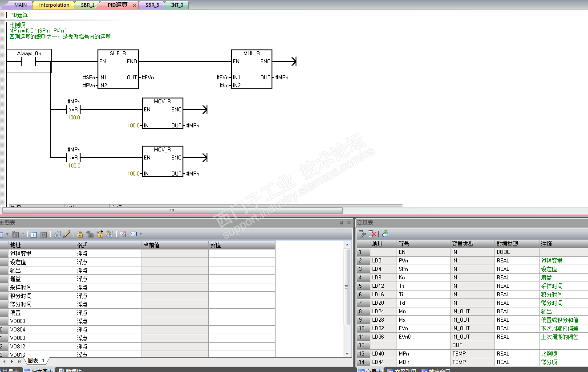This screenshot has width=588, height=372.
Task: Click the glasses single-read icon
Action: 57,234
